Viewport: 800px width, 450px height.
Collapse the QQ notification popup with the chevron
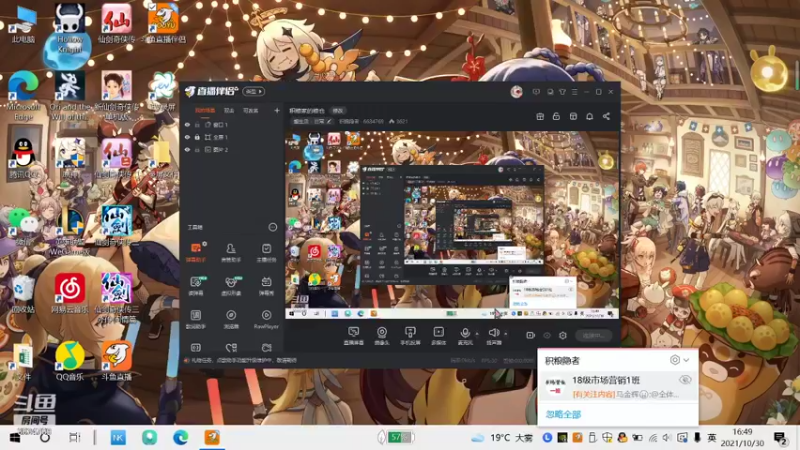tap(687, 360)
